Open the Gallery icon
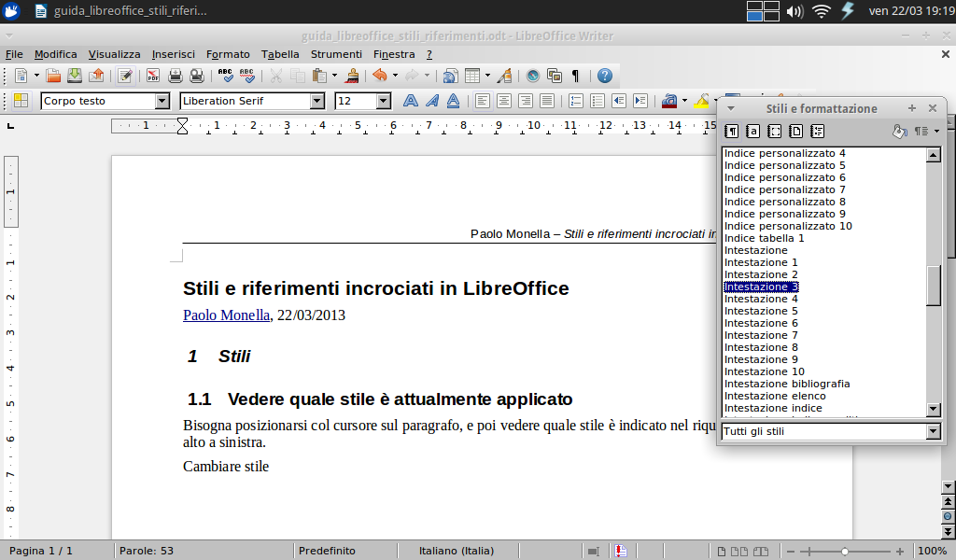The width and height of the screenshot is (956, 560). coord(555,76)
